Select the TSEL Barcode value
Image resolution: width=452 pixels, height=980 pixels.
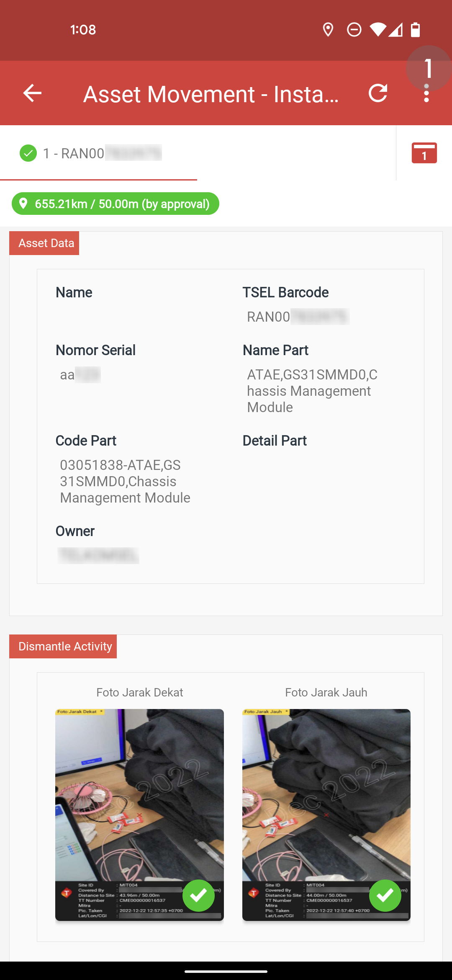click(298, 317)
